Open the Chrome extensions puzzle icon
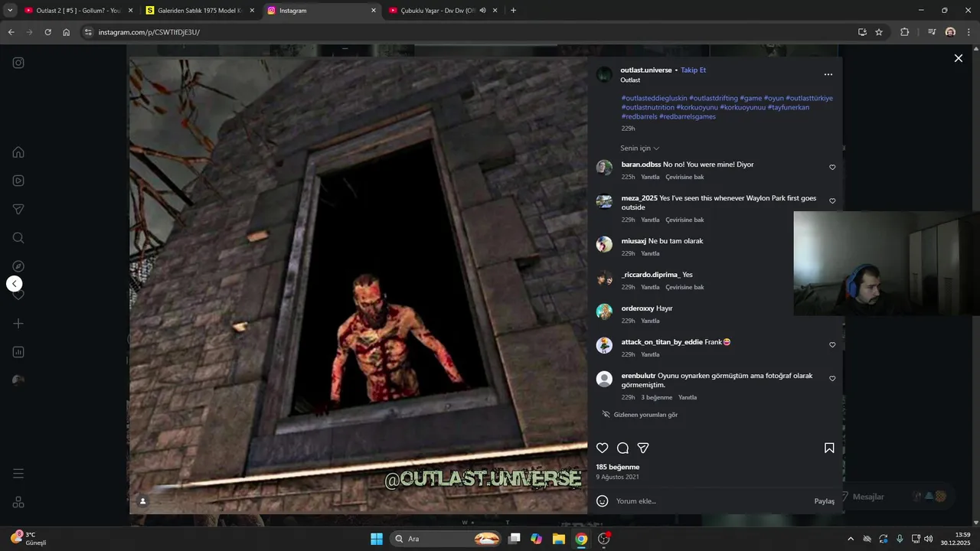The width and height of the screenshot is (980, 551). pos(904,32)
